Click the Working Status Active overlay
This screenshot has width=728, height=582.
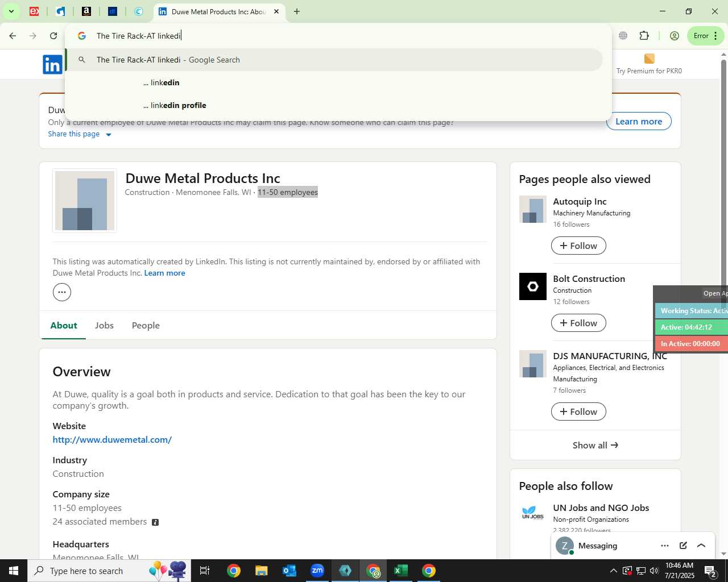(x=692, y=311)
